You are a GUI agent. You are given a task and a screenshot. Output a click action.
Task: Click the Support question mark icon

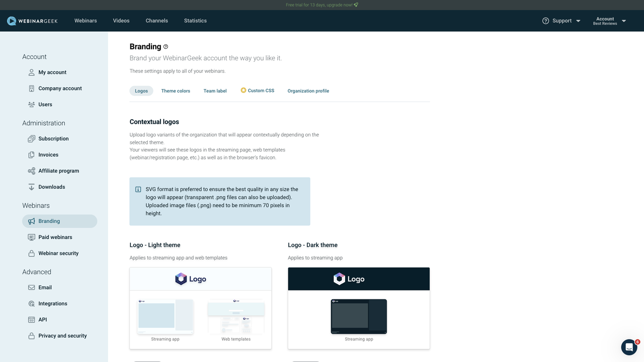(x=545, y=21)
